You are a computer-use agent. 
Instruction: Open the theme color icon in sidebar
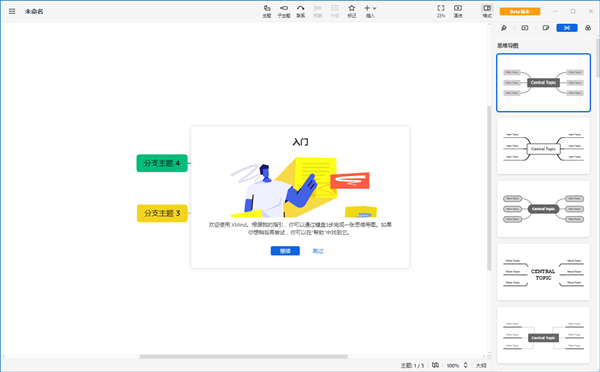(588, 28)
